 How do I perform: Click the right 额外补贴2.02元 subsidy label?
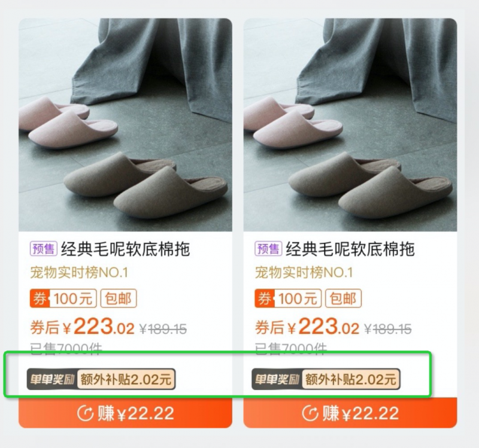(x=351, y=379)
